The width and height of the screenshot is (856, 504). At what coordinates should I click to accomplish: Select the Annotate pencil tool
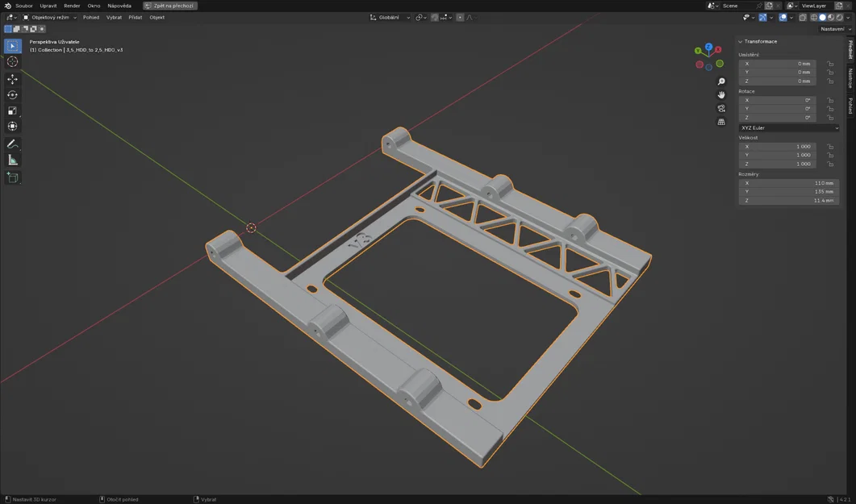coord(13,144)
